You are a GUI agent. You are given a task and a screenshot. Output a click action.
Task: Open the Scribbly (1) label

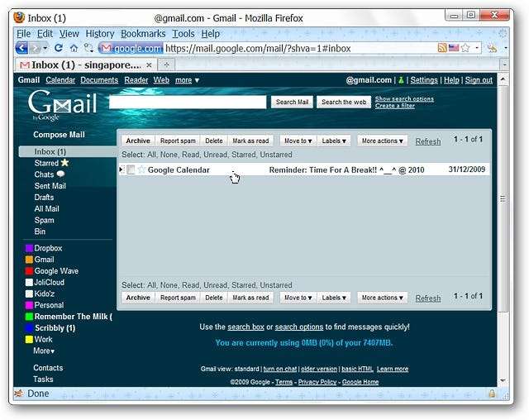[x=55, y=328]
